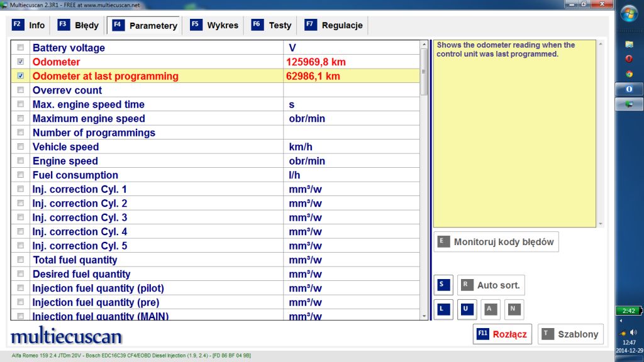Switch to the Testy tab
The width and height of the screenshot is (644, 362).
pyautogui.click(x=271, y=25)
